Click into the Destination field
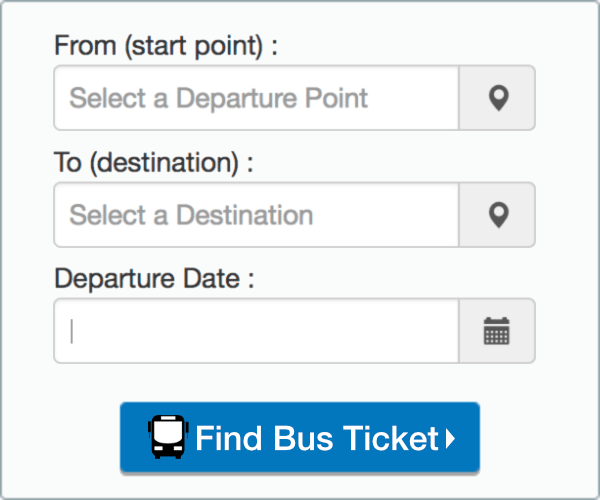This screenshot has width=600, height=500. click(256, 214)
